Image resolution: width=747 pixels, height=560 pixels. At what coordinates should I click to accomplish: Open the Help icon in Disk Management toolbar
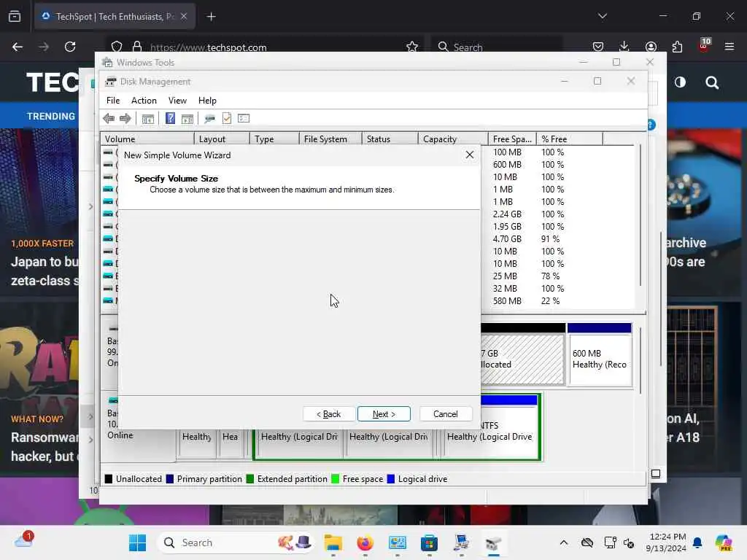[170, 118]
